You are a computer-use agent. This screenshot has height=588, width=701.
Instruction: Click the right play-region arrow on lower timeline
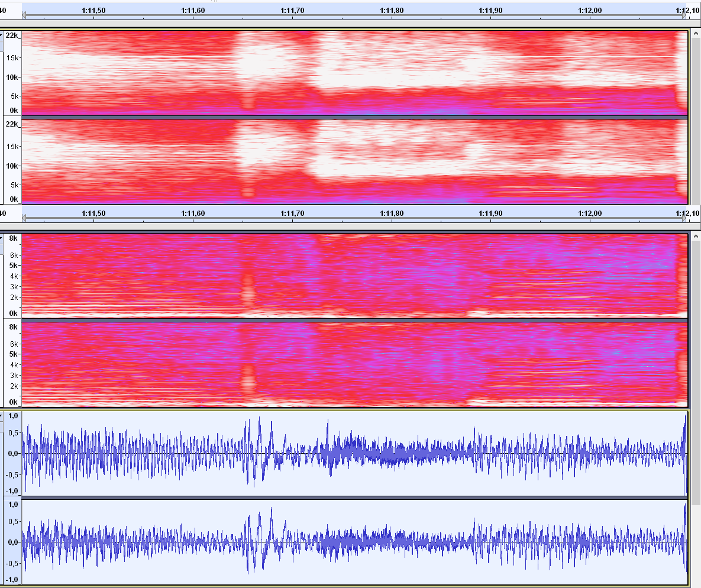pos(684,218)
